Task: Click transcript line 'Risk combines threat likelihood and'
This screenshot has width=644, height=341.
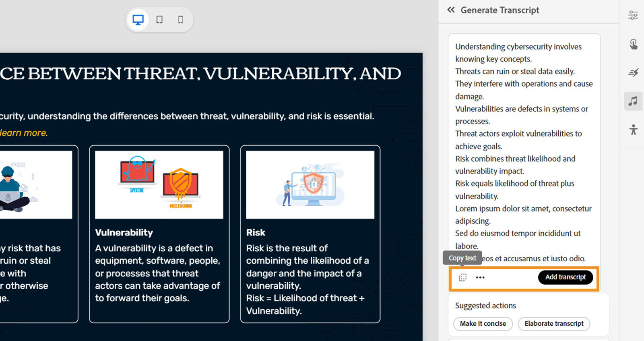Action: tap(515, 159)
